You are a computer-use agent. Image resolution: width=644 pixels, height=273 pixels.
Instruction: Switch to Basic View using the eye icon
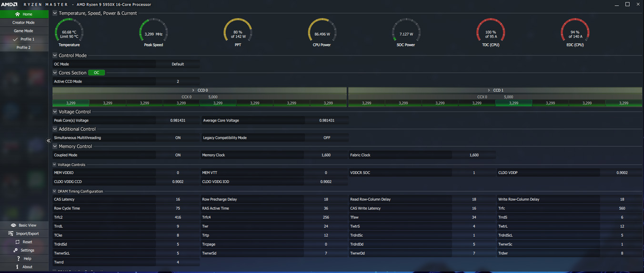(13, 225)
